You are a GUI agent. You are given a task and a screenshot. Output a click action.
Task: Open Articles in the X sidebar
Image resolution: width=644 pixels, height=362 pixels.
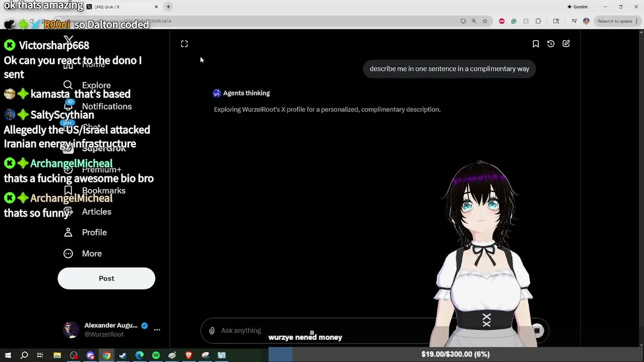[x=88, y=212]
